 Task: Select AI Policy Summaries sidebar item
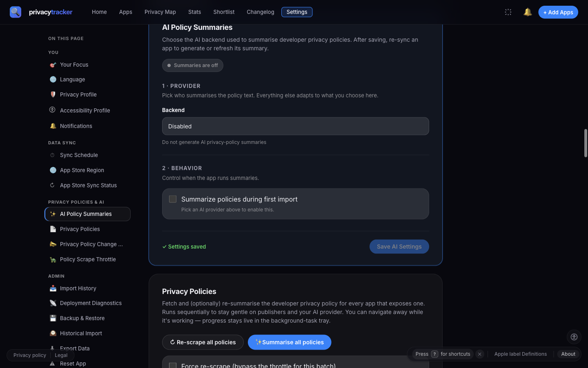[x=87, y=214]
